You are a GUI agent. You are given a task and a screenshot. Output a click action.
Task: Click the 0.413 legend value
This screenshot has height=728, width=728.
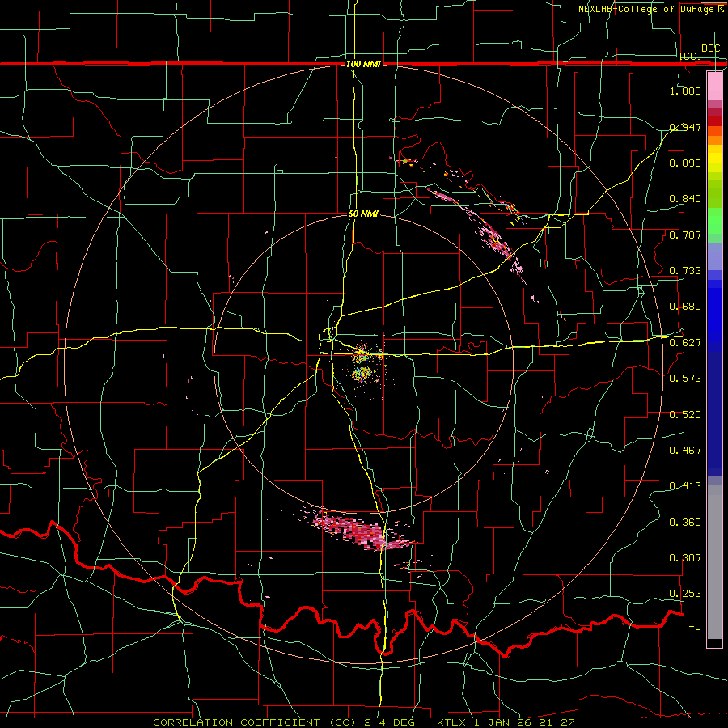pos(685,486)
